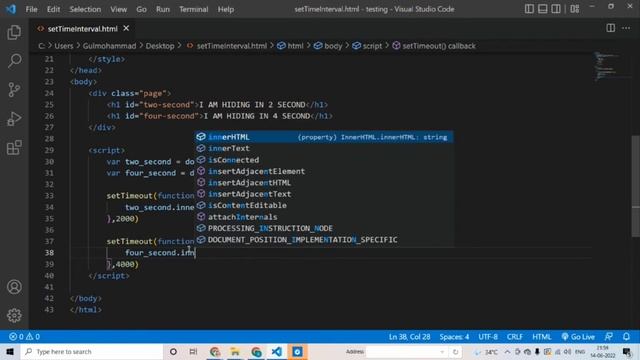The width and height of the screenshot is (640, 360).
Task: Select attachInternals suggestion
Action: (323, 217)
